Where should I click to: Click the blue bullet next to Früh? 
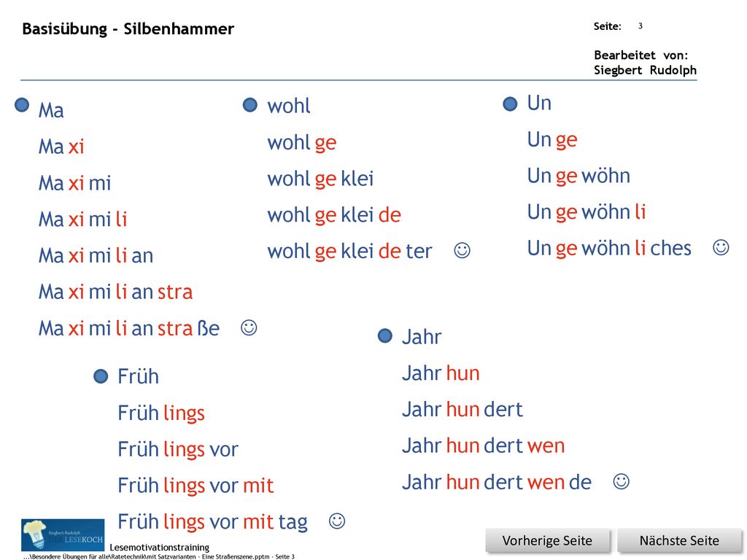101,377
